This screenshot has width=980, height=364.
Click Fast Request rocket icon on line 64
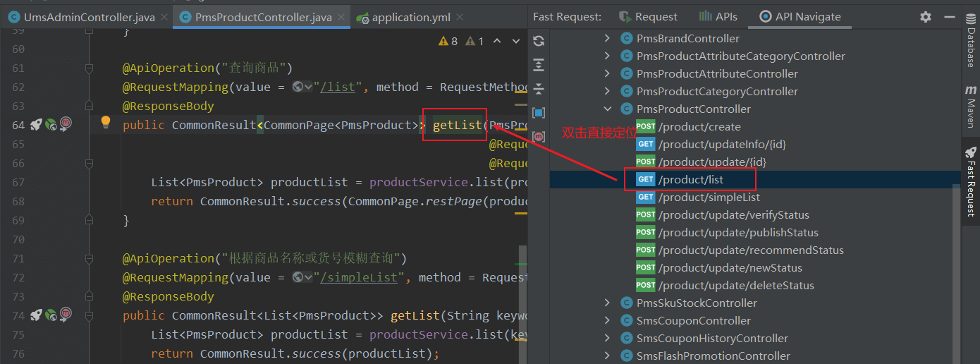click(x=36, y=125)
